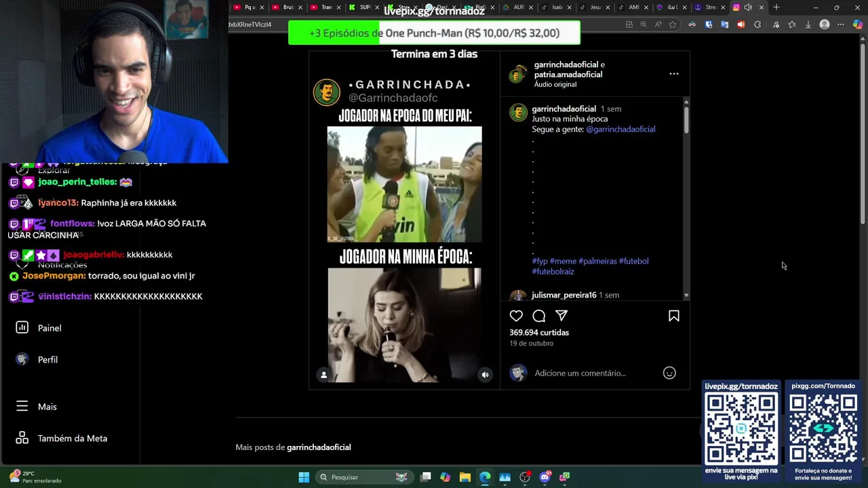Open the post's three-dot options menu
Image resolution: width=868 pixels, height=488 pixels.
coord(674,74)
